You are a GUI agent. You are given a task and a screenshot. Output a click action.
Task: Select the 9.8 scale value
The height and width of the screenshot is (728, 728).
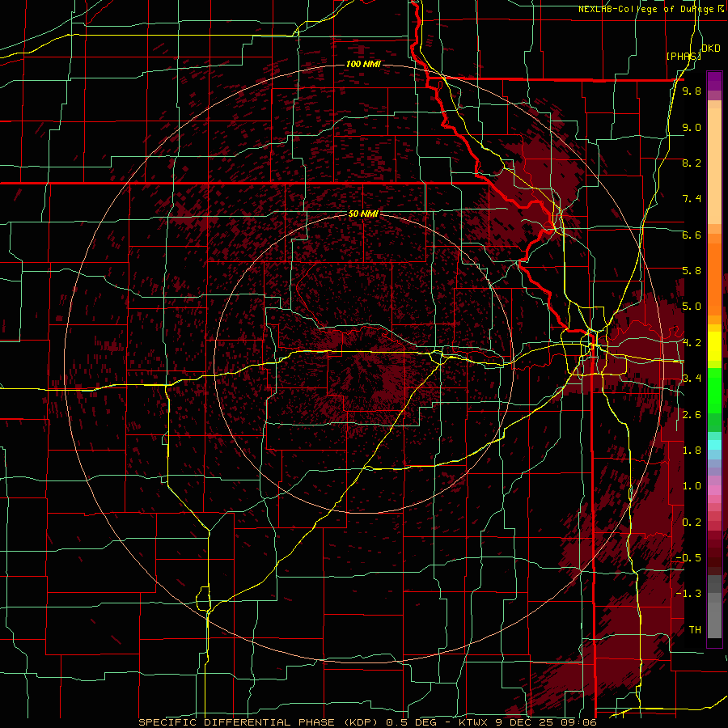[x=692, y=91]
